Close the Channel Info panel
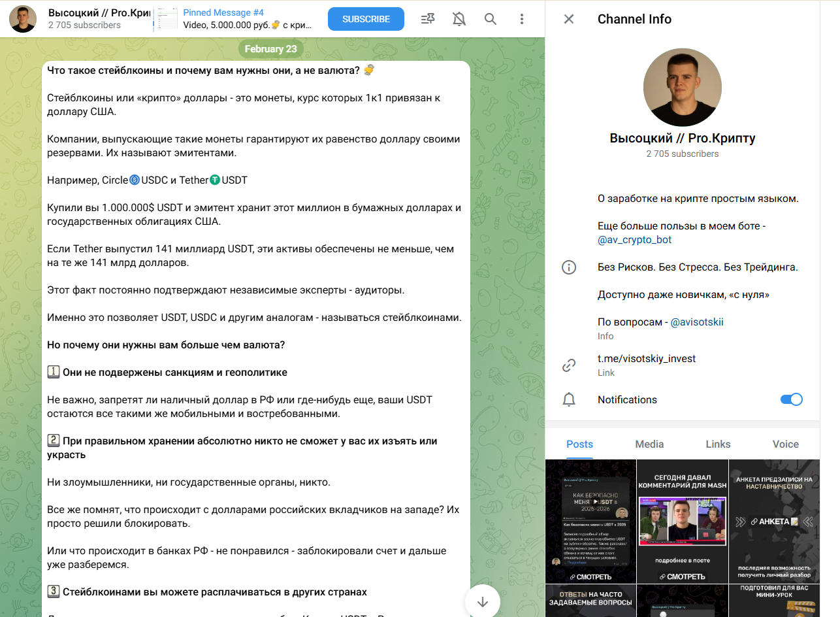Screen dimensions: 840x617 tap(569, 19)
